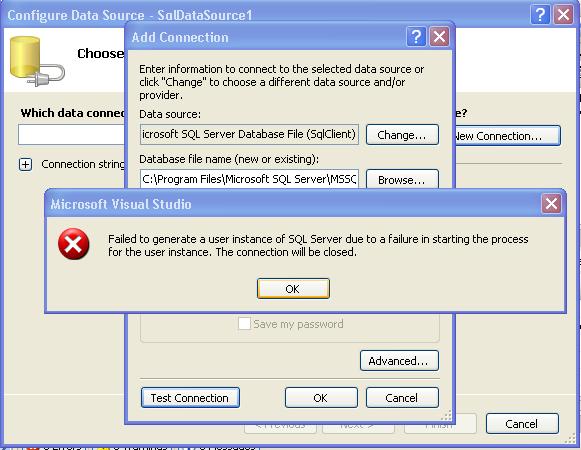
Task: Click the Test Connection button
Action: coord(190,398)
